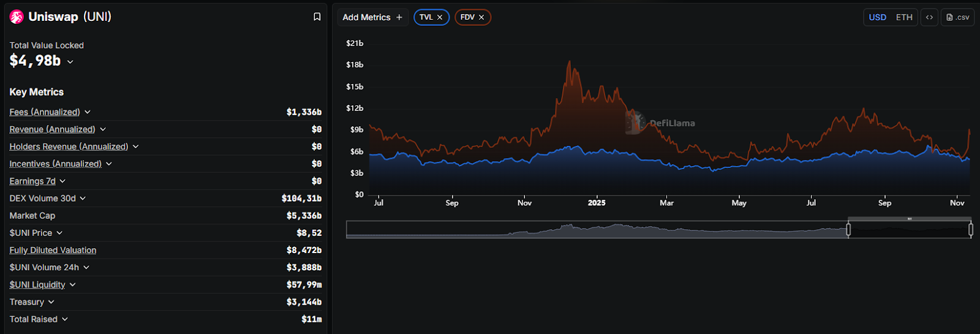The height and width of the screenshot is (334, 980).
Task: Expand the $UNI Price row
Action: pos(59,233)
